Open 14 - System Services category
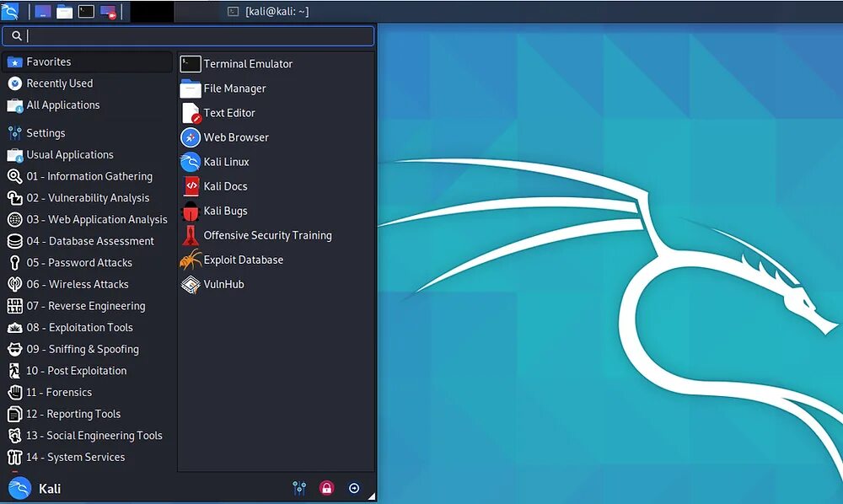The image size is (843, 504). pyautogui.click(x=88, y=457)
